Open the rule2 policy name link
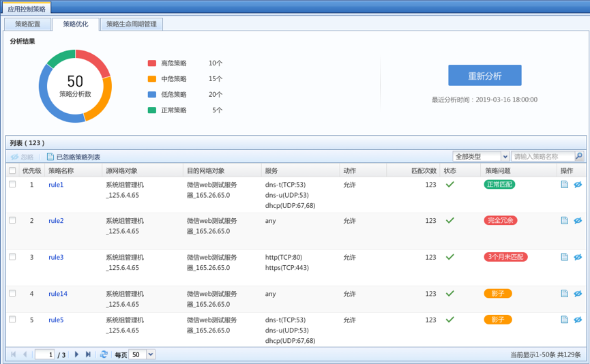The image size is (590, 364). point(56,221)
